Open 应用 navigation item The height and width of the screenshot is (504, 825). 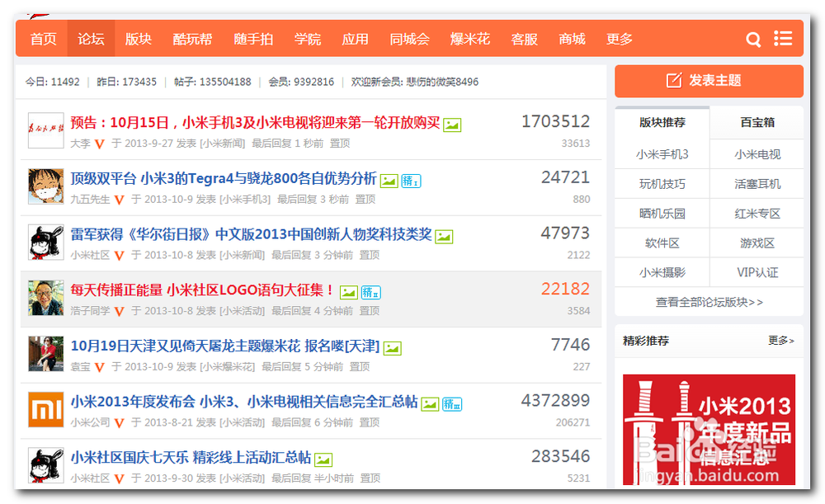(x=355, y=39)
